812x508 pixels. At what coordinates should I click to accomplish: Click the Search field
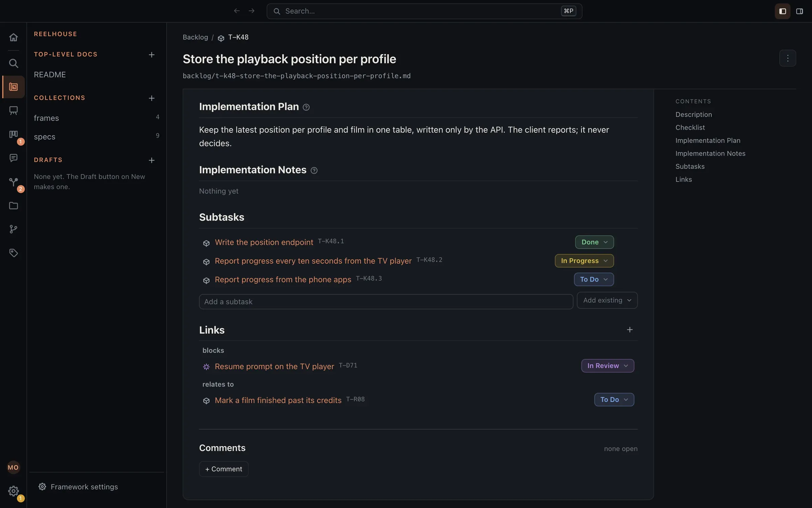pos(424,11)
